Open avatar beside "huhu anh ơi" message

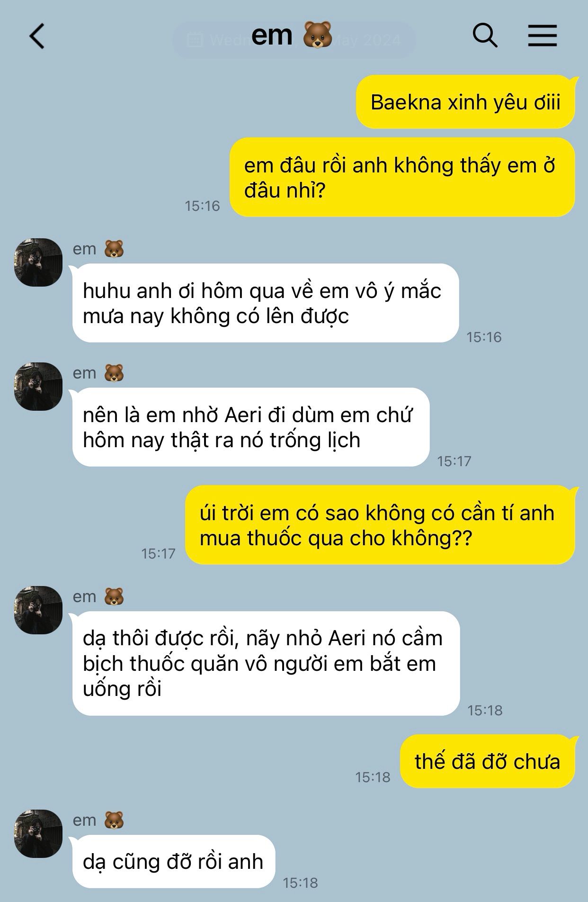click(x=38, y=262)
